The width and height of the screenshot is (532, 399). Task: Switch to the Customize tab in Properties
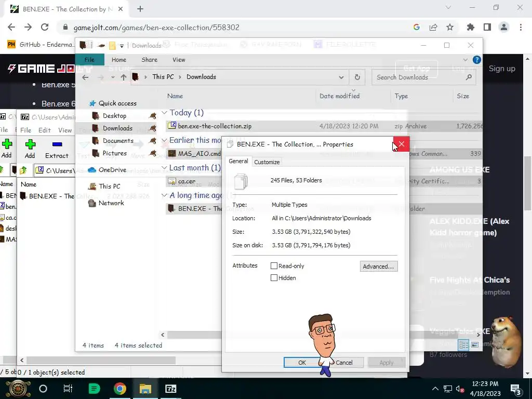(x=267, y=162)
